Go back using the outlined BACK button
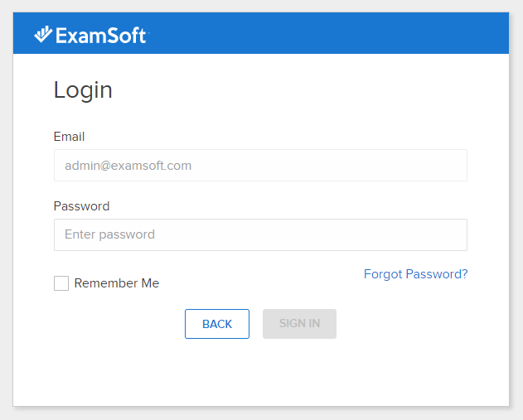Screen dimensions: 523x420 pos(217,324)
